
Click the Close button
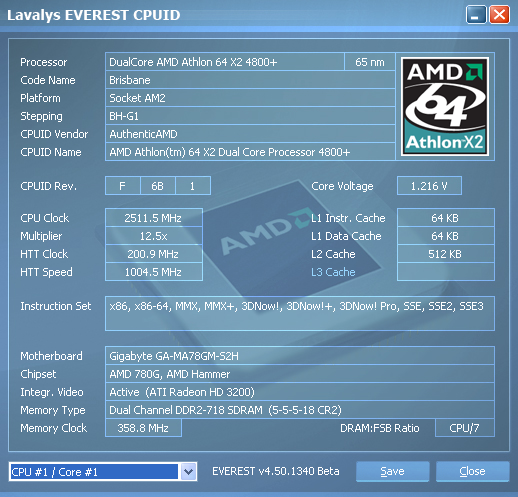click(472, 471)
